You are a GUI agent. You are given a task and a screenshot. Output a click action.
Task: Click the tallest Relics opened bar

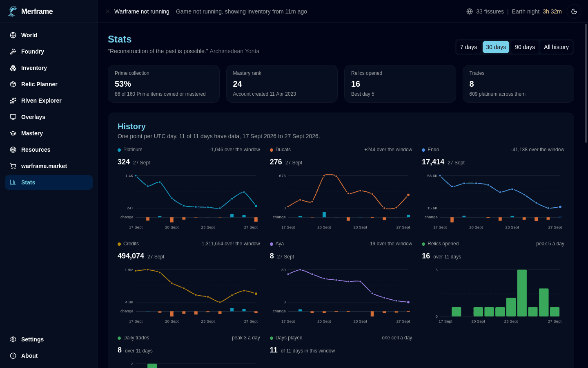[522, 293]
